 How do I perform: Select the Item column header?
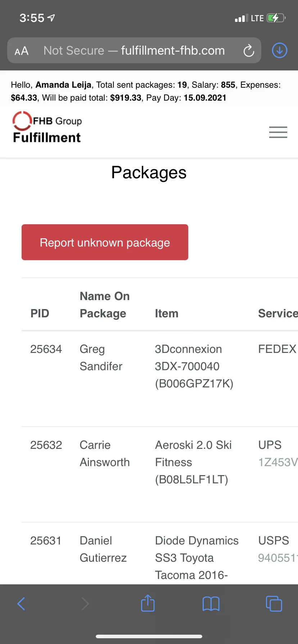[167, 313]
